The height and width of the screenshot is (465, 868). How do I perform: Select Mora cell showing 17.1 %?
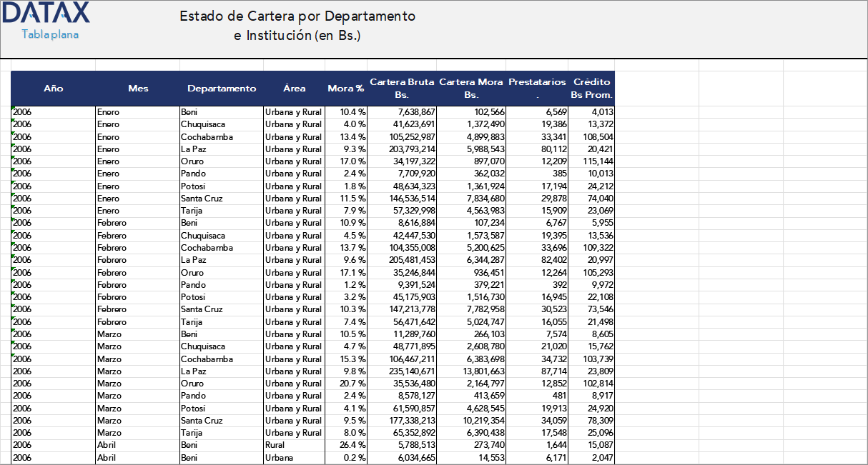click(346, 273)
